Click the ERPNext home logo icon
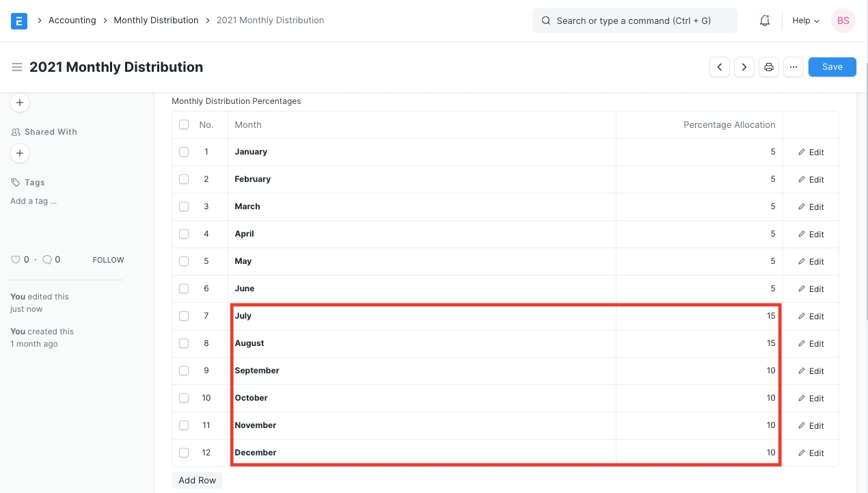 pos(19,21)
